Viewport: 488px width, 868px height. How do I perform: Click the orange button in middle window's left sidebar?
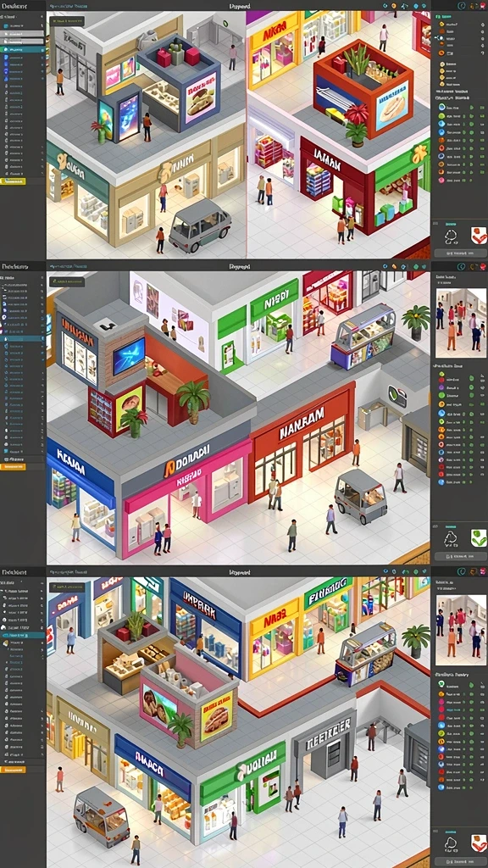13,467
